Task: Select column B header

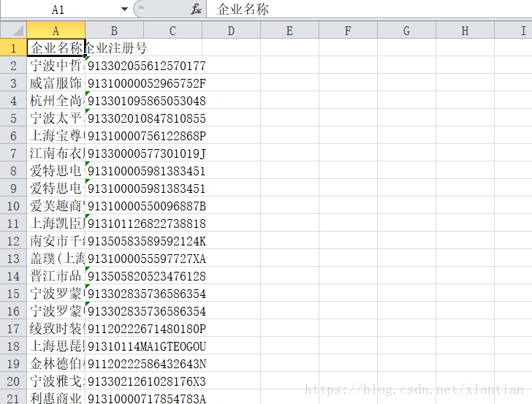Action: 114,31
